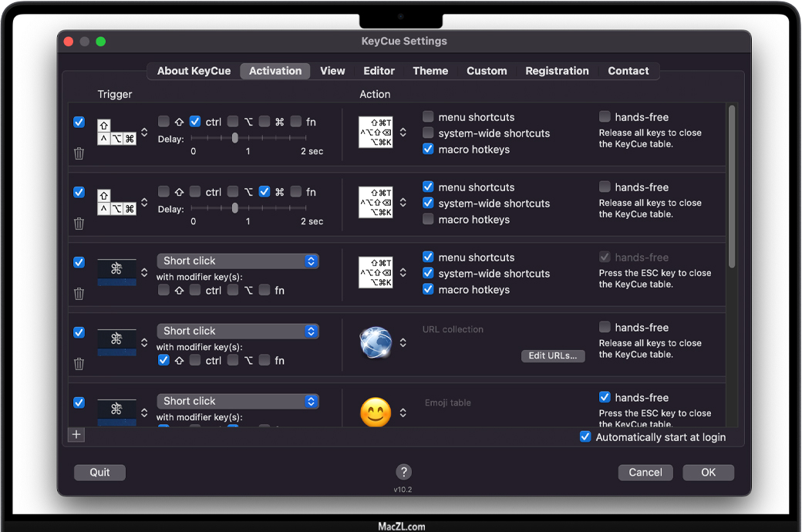Open help with the question mark button
Image resolution: width=802 pixels, height=532 pixels.
click(x=403, y=472)
